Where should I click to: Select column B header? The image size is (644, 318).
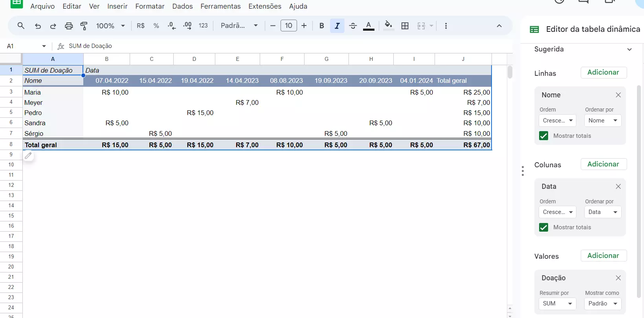click(106, 59)
